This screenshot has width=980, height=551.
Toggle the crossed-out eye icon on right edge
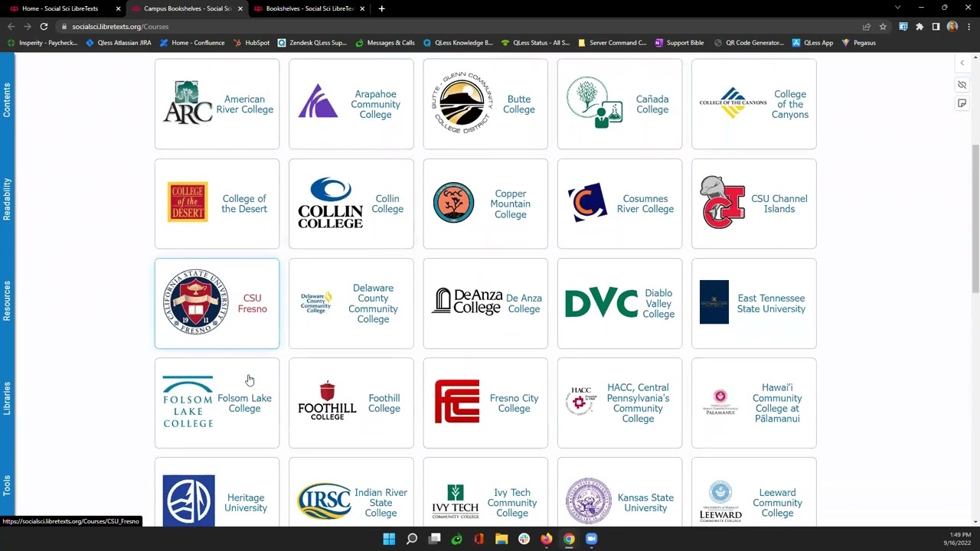(962, 84)
